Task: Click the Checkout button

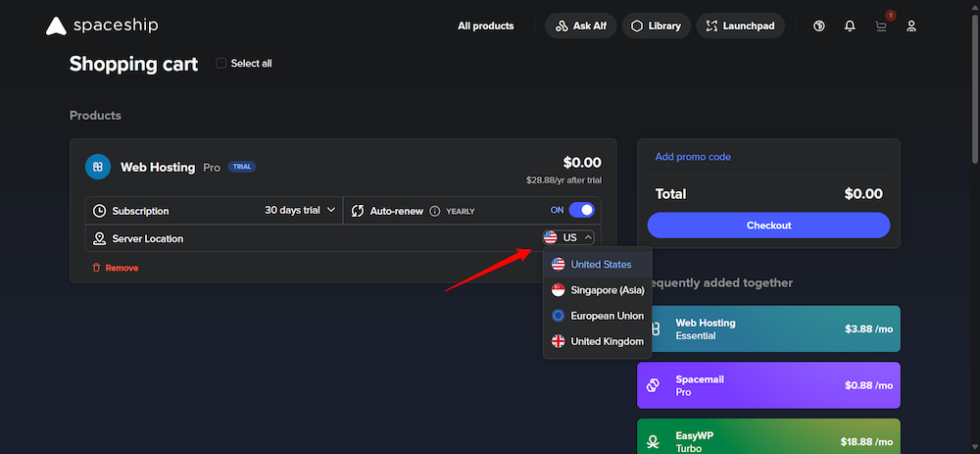Action: (x=768, y=226)
